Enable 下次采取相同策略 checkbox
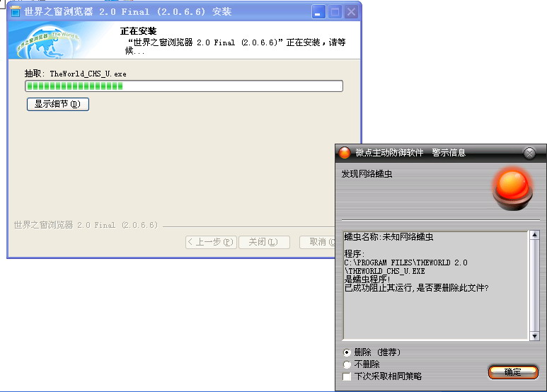This screenshot has height=392, width=547. point(347,376)
